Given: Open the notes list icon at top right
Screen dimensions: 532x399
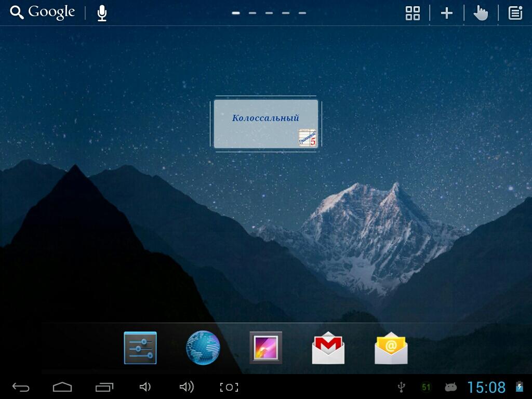Looking at the screenshot, I should point(515,13).
